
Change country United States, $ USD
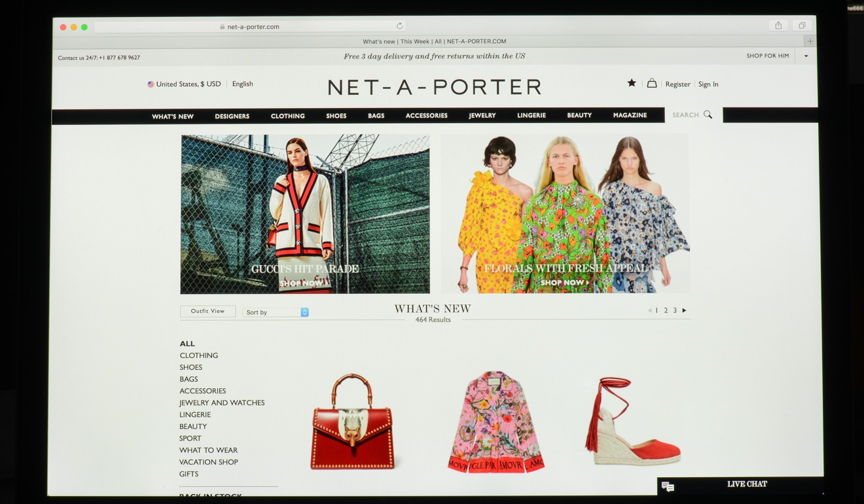(x=189, y=84)
